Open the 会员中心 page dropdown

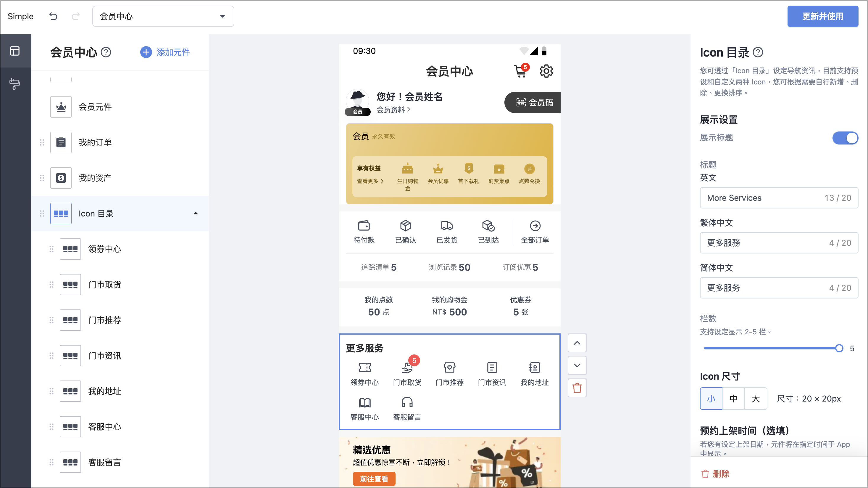(163, 16)
